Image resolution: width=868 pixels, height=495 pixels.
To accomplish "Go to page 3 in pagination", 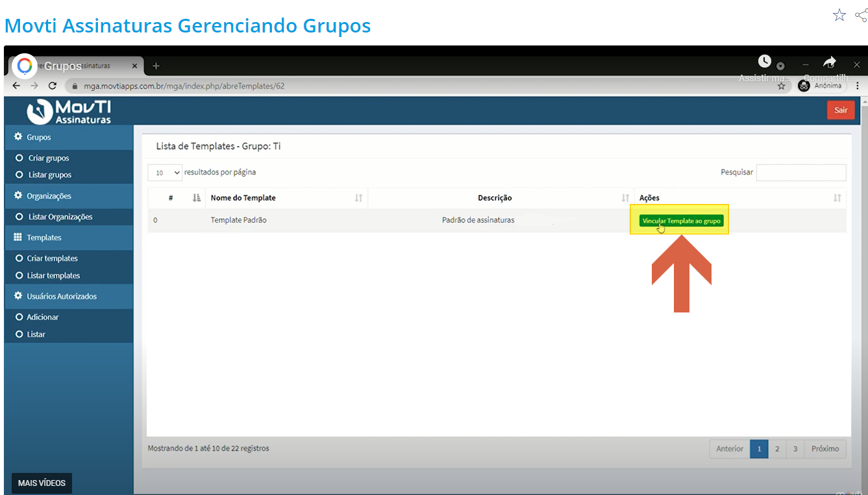I will (x=795, y=449).
